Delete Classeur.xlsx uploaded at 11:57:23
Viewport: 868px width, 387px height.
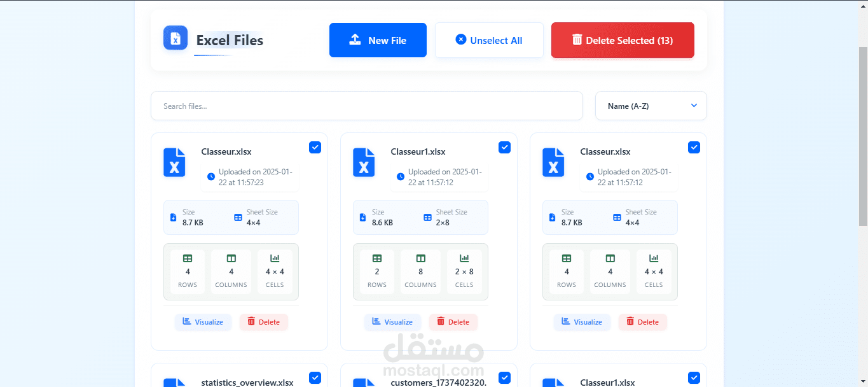pos(264,322)
